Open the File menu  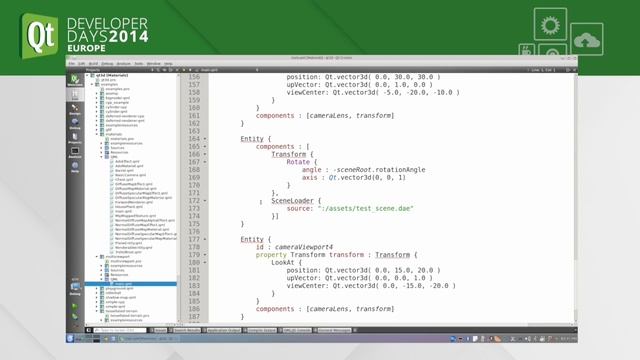click(71, 64)
